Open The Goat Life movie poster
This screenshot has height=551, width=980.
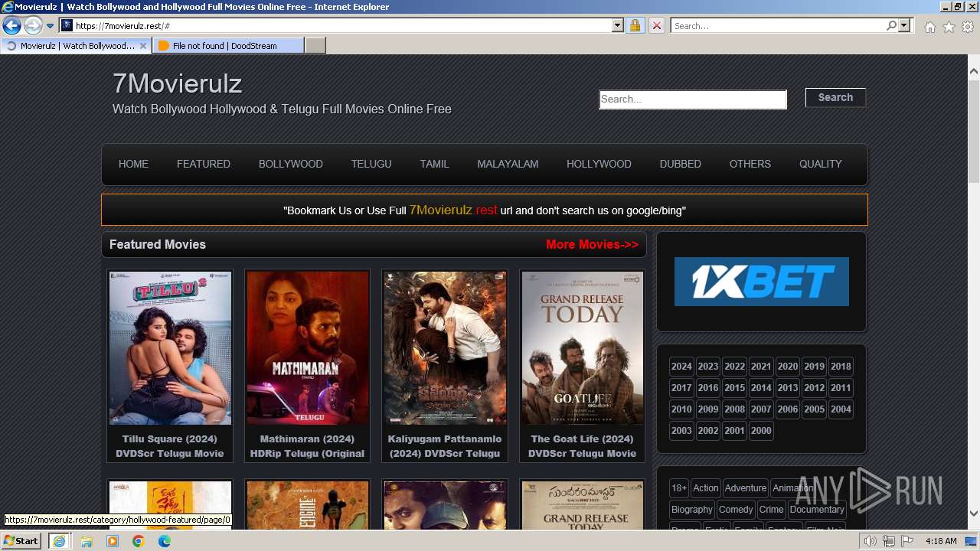(x=582, y=347)
